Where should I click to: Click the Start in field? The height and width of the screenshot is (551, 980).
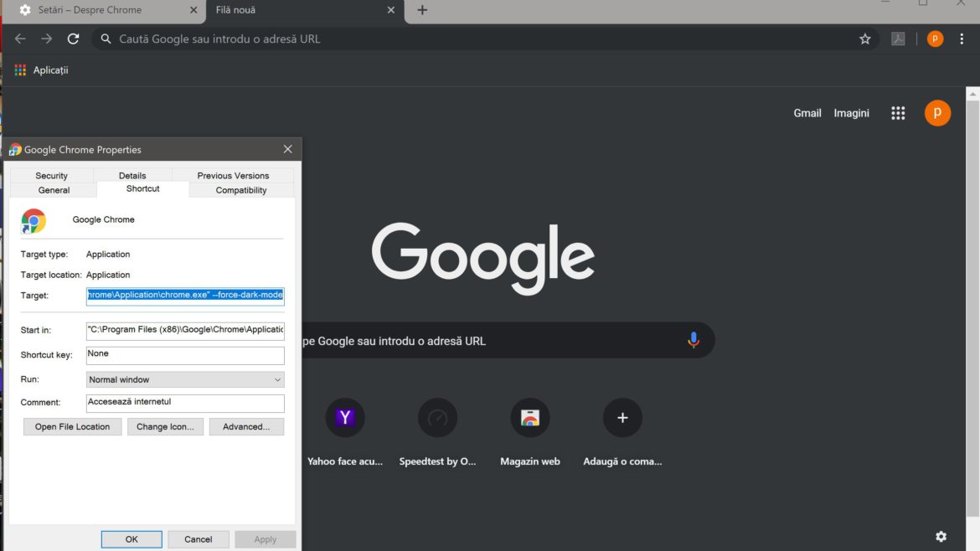coord(185,331)
